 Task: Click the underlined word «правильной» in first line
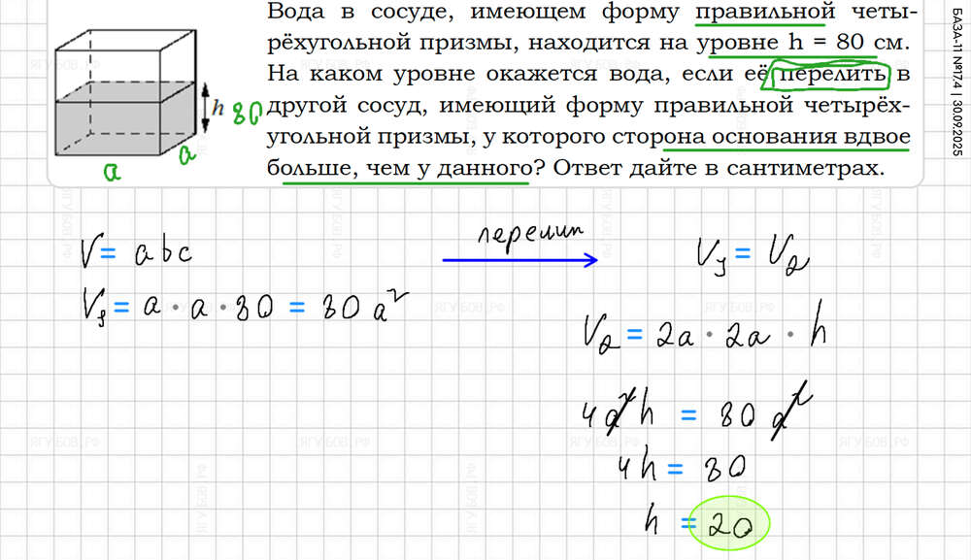[x=765, y=14]
